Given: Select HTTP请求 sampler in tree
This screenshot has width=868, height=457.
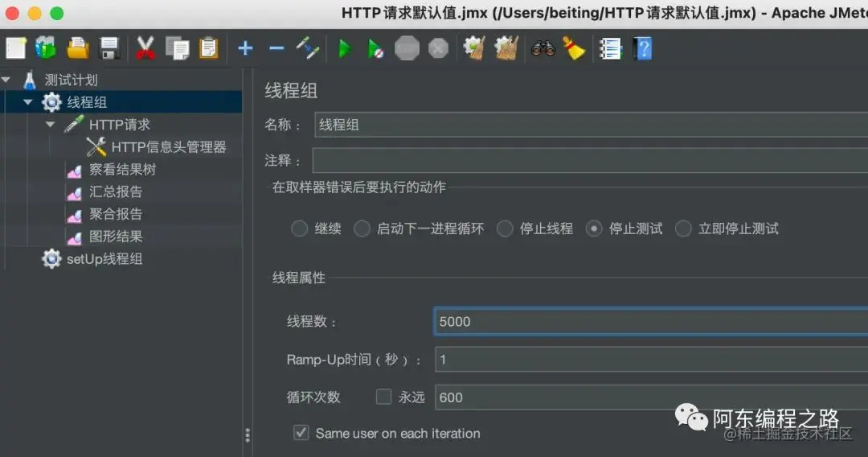Looking at the screenshot, I should pyautogui.click(x=120, y=125).
